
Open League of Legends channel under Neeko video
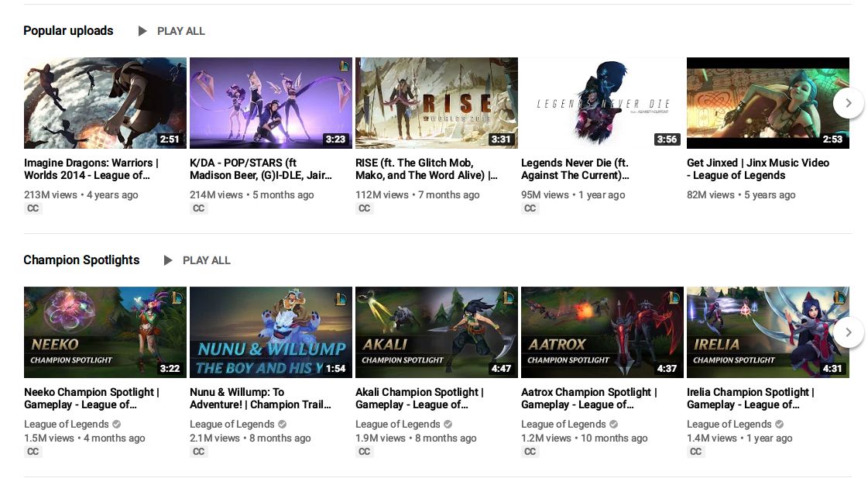[x=67, y=425]
